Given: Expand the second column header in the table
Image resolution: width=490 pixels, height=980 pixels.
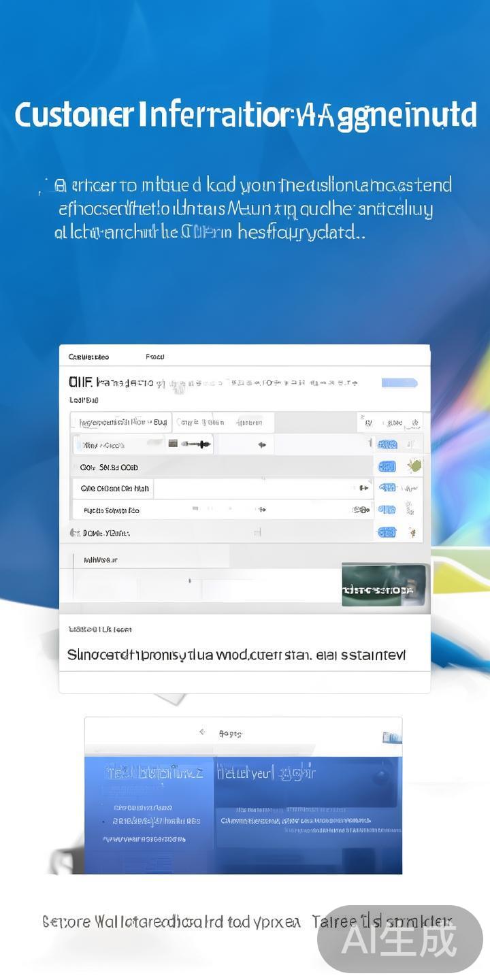Looking at the screenshot, I should tap(200, 423).
